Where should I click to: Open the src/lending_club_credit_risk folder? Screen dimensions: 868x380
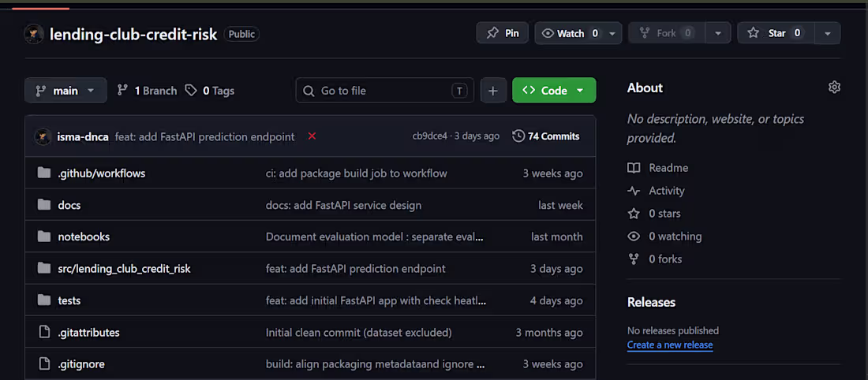coord(124,269)
